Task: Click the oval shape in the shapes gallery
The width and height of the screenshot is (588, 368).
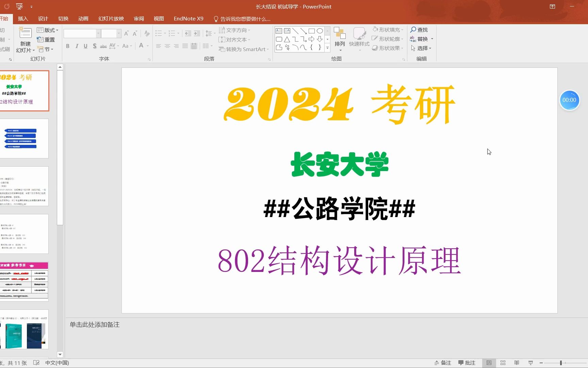Action: tap(320, 31)
